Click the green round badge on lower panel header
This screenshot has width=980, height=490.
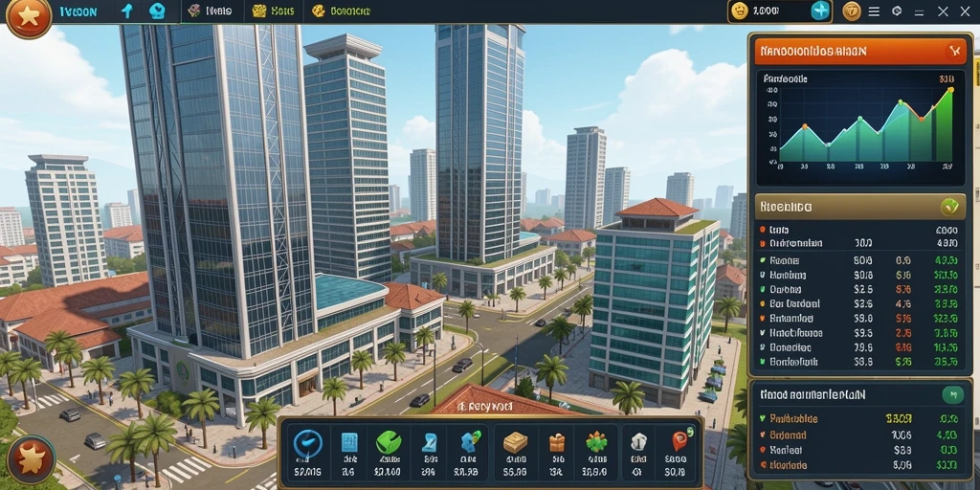coord(952,393)
